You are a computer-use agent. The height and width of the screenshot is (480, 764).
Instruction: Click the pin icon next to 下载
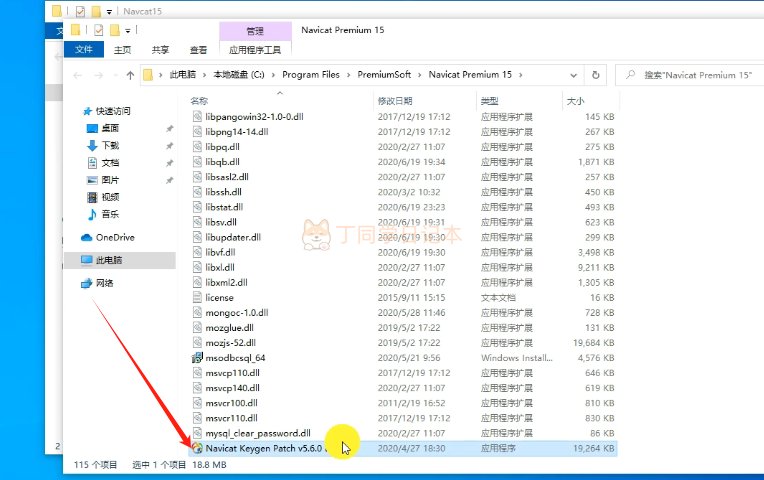(x=170, y=146)
